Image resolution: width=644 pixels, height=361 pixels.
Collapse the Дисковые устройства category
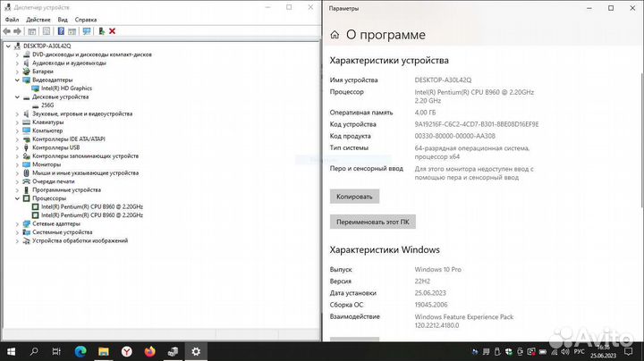17,97
